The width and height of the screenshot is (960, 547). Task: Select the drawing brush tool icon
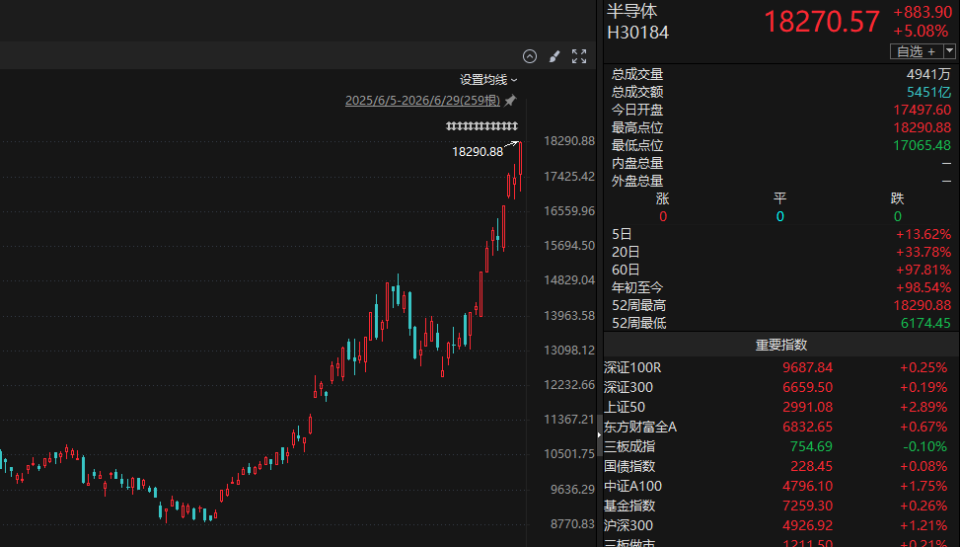pos(554,56)
